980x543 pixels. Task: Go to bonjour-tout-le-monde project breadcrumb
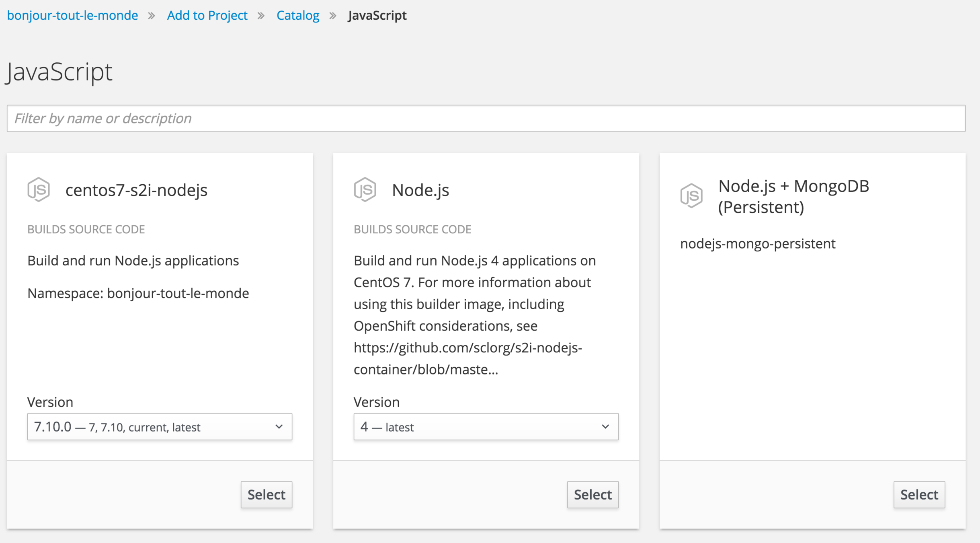point(72,15)
